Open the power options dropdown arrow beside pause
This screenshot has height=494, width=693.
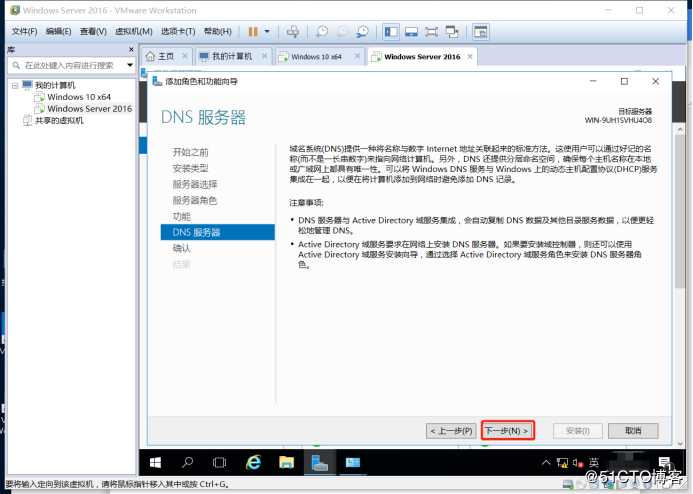point(267,32)
